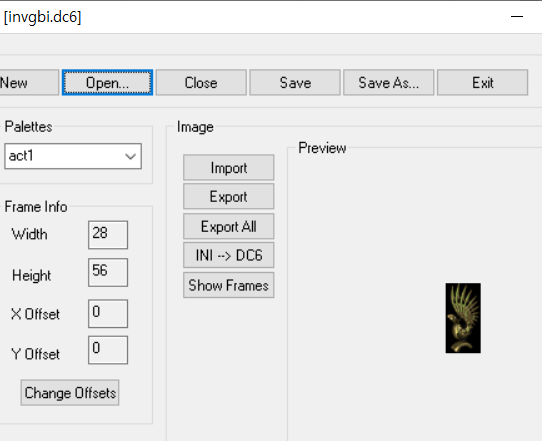Close the current file with Close button
The width and height of the screenshot is (542, 441).
point(201,83)
